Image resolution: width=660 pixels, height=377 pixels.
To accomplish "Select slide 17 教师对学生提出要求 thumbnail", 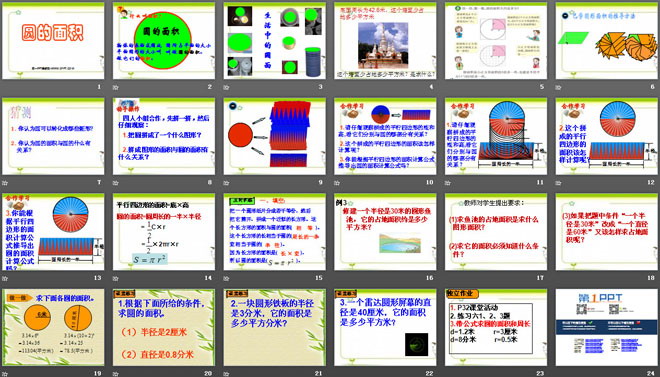I will [496, 231].
